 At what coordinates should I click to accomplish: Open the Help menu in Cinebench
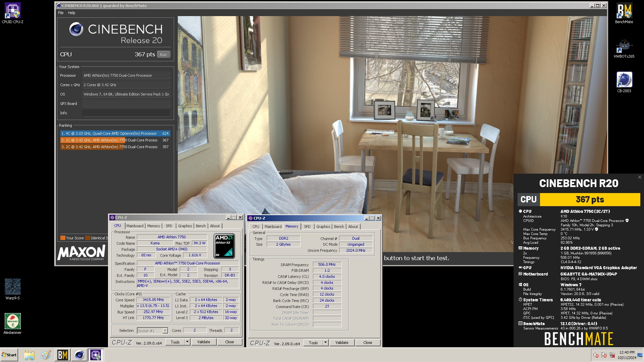coord(71,13)
